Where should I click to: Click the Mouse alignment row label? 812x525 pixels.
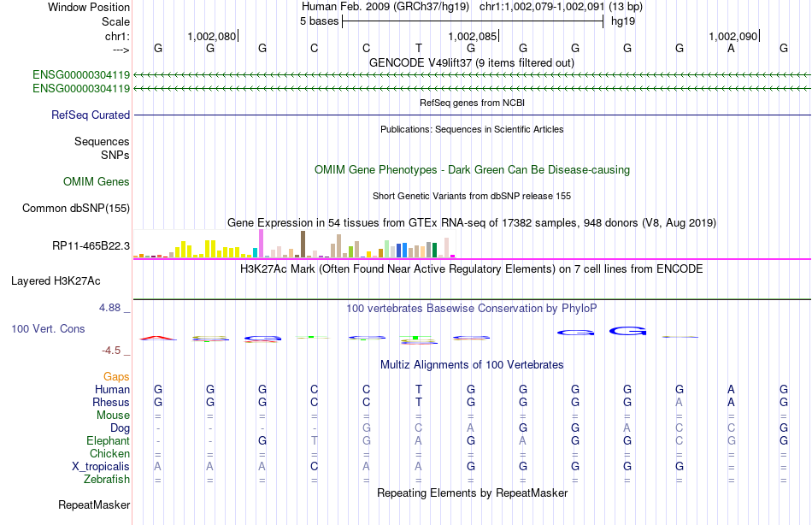pyautogui.click(x=113, y=416)
